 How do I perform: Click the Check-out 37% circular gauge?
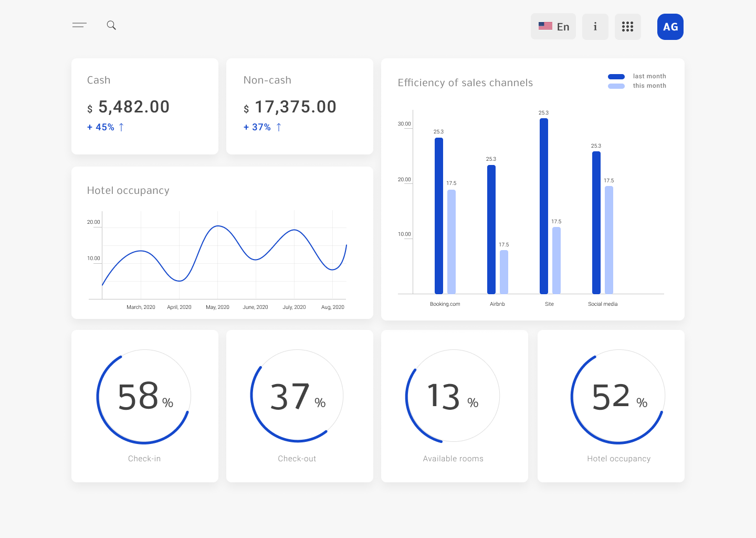point(297,396)
